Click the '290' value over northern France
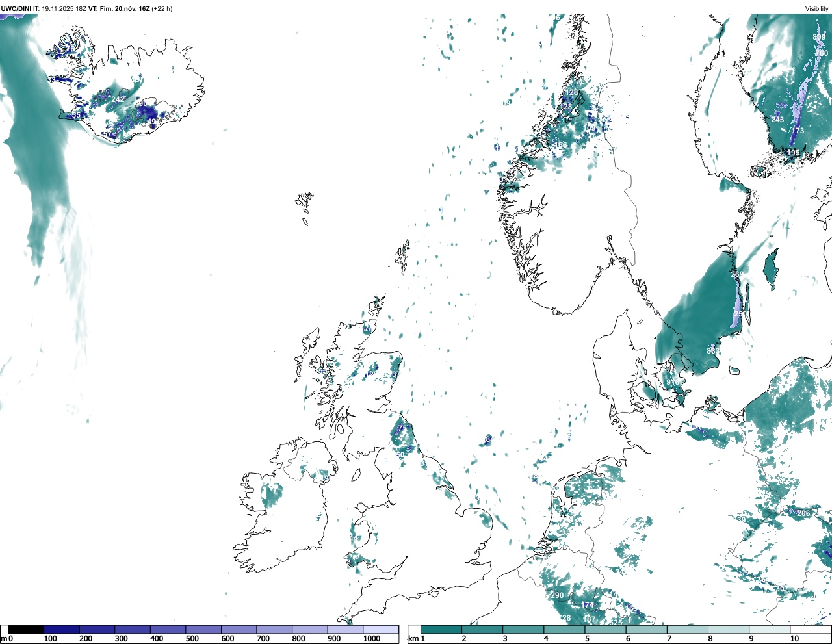Image resolution: width=832 pixels, height=644 pixels. tap(557, 595)
